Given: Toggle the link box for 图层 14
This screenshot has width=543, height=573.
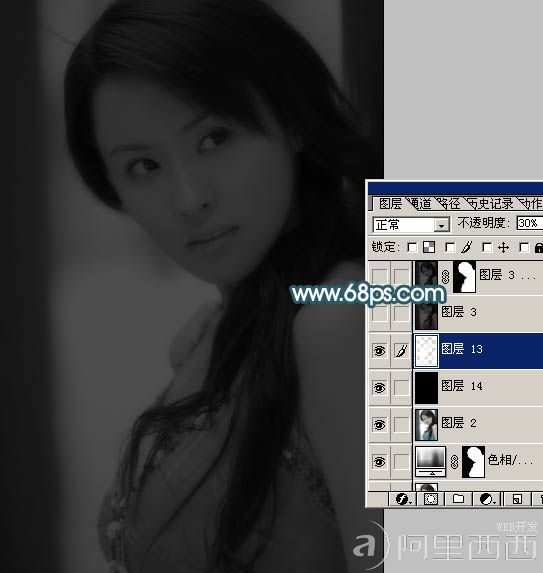Looking at the screenshot, I should tap(402, 388).
